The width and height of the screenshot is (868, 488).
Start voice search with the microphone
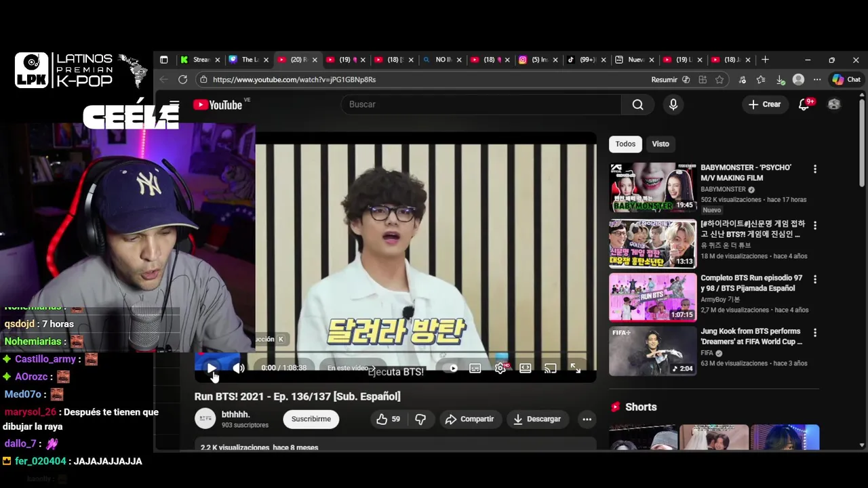click(x=673, y=104)
